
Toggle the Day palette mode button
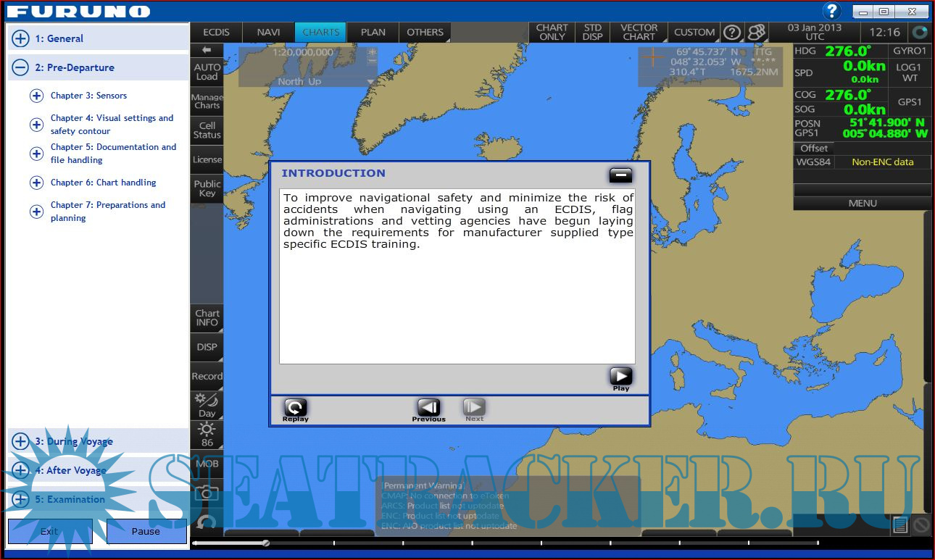click(207, 405)
